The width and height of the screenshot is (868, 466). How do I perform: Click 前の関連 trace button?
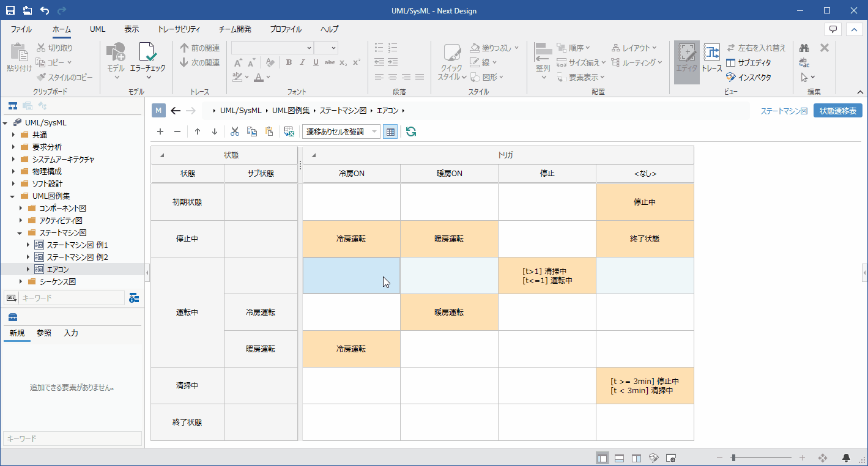coord(200,47)
